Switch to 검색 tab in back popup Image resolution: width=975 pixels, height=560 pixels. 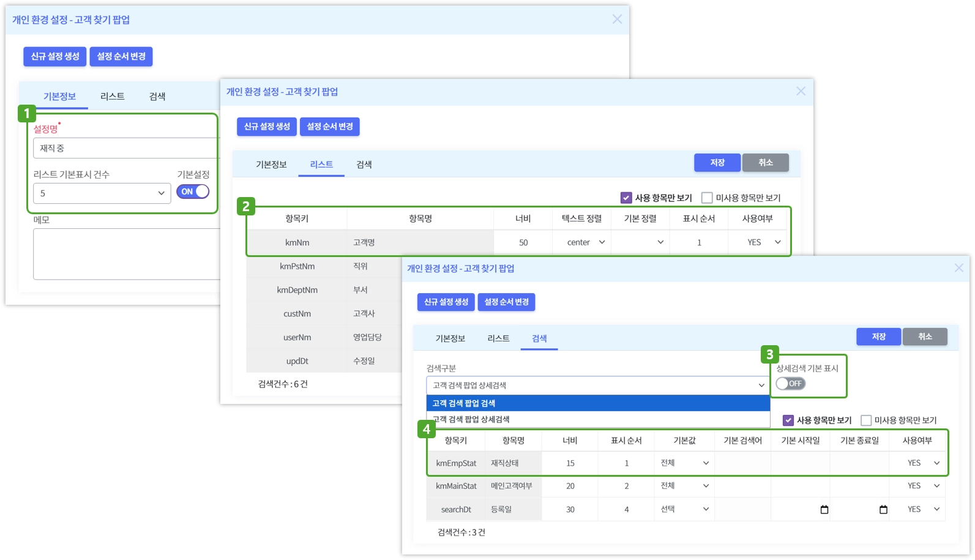pyautogui.click(x=157, y=97)
